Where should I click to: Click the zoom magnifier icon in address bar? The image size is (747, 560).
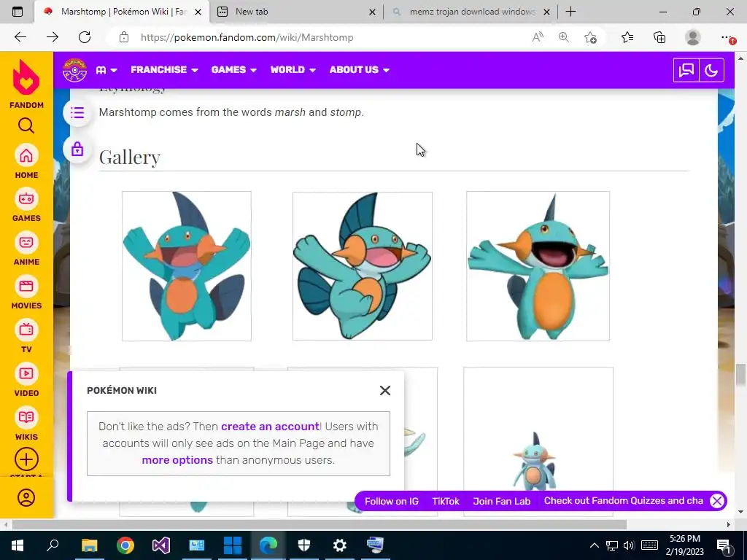point(564,37)
